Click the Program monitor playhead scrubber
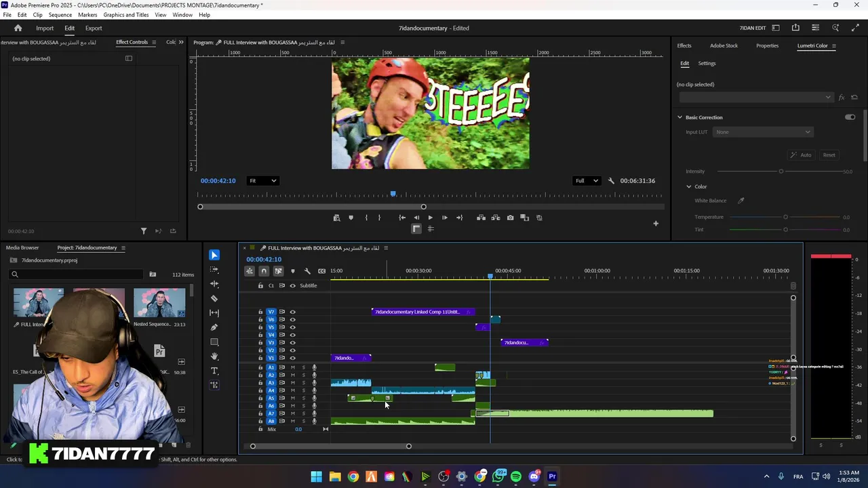 tap(393, 195)
